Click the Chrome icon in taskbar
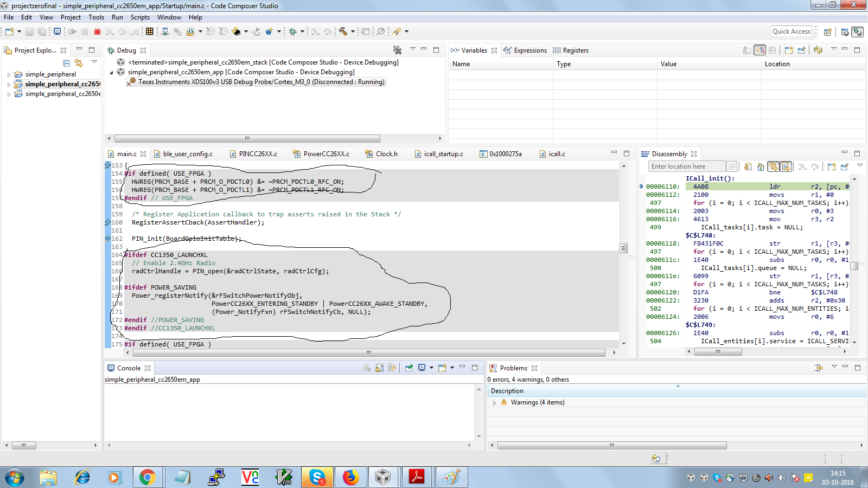 coord(147,477)
